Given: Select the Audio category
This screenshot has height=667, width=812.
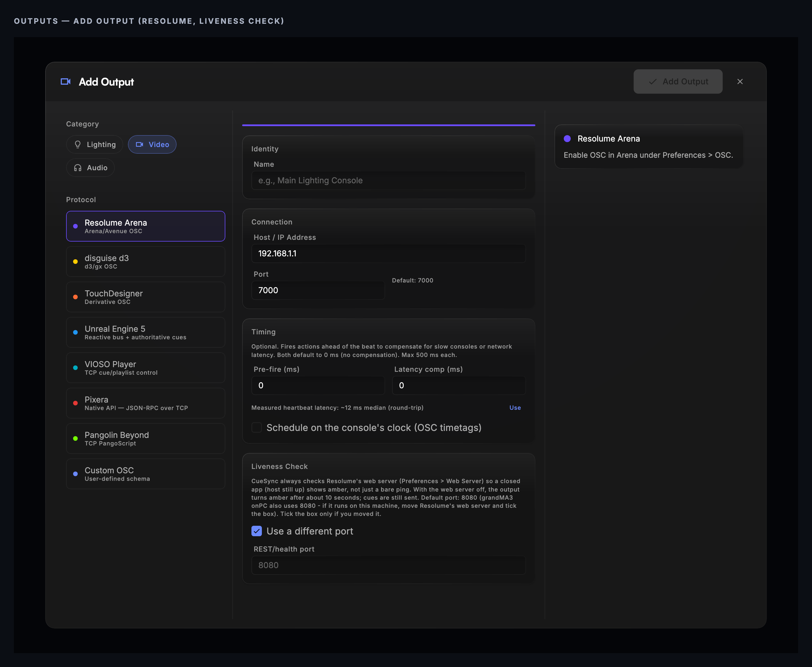Looking at the screenshot, I should (90, 168).
